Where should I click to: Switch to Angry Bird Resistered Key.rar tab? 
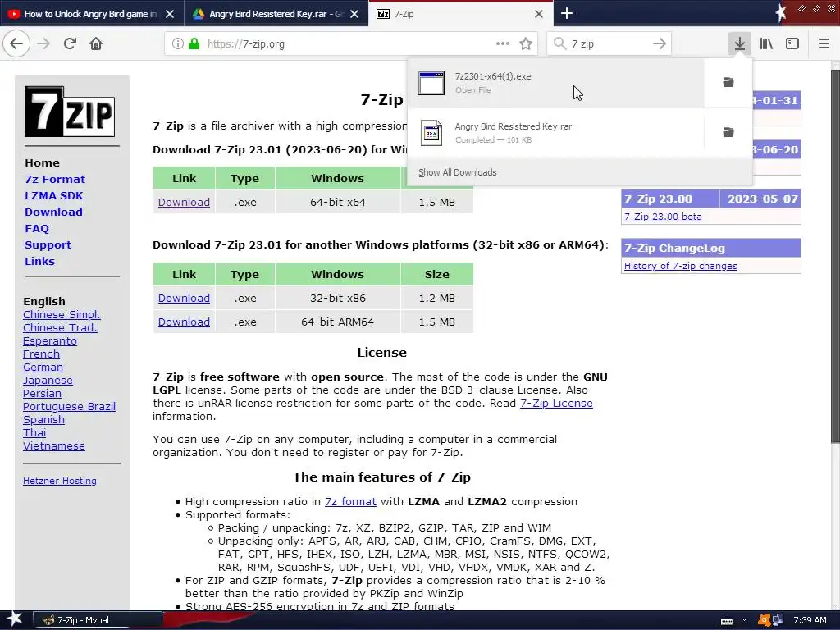pos(276,14)
